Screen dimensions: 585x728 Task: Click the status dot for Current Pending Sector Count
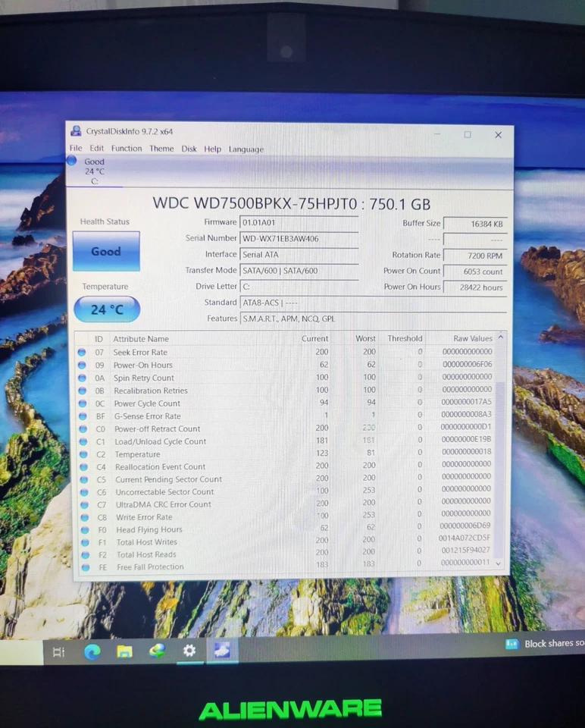point(84,479)
